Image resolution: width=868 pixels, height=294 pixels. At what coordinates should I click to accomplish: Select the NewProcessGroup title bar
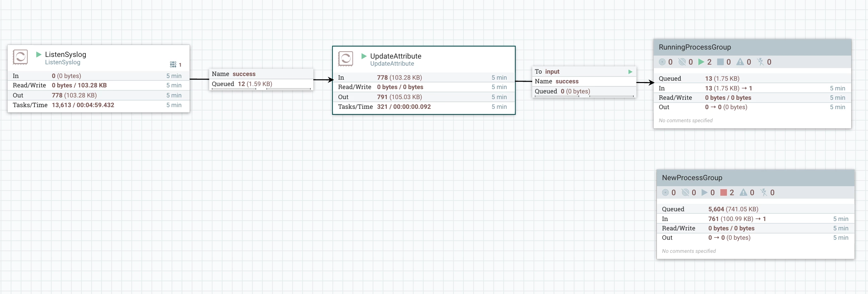pos(755,178)
